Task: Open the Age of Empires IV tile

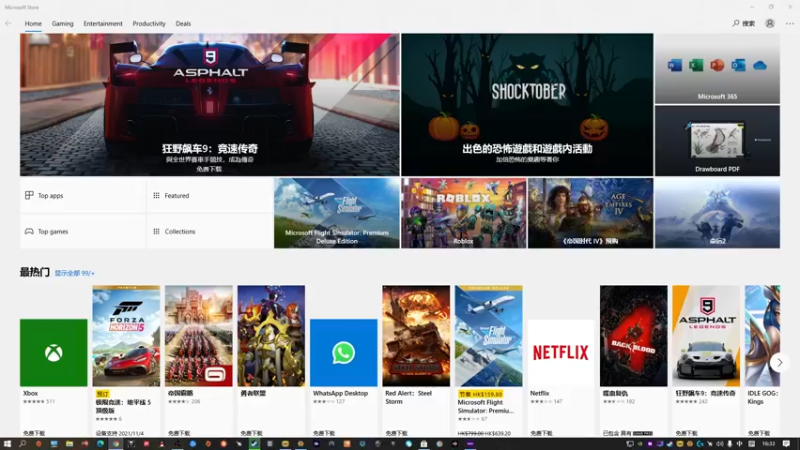Action: click(590, 213)
